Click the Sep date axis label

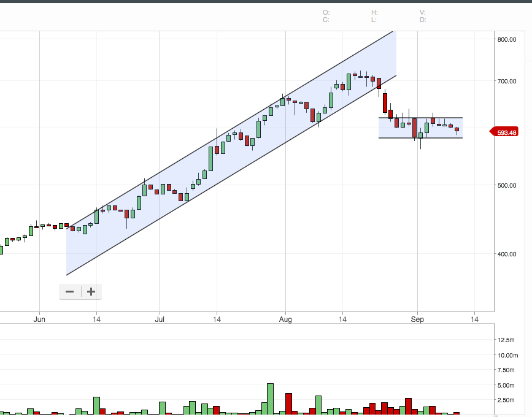[417, 319]
